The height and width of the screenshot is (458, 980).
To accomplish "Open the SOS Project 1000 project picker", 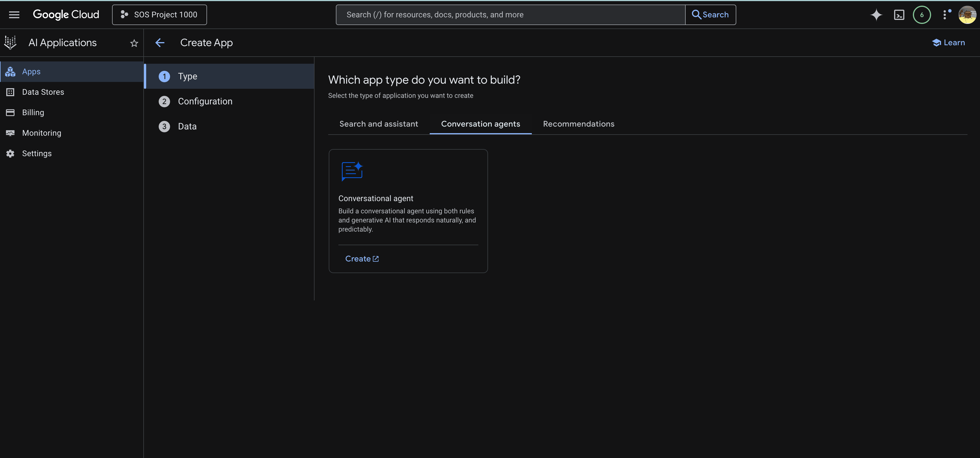I will pos(159,15).
